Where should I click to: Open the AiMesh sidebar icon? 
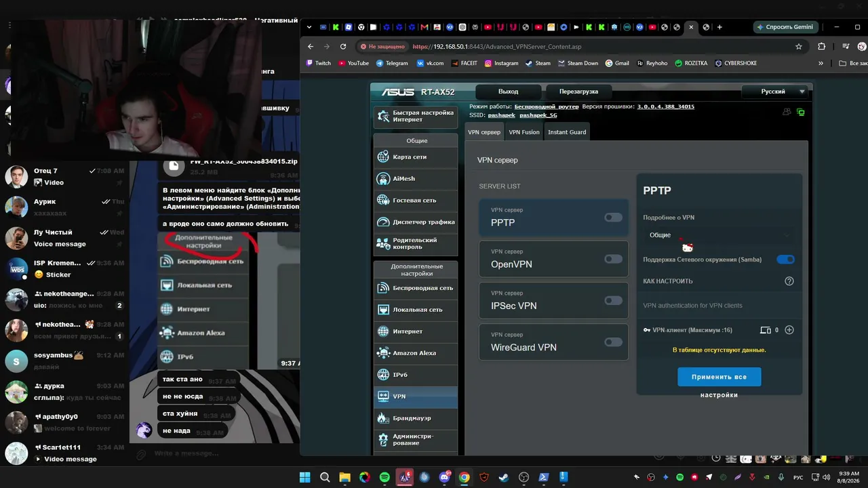point(382,179)
